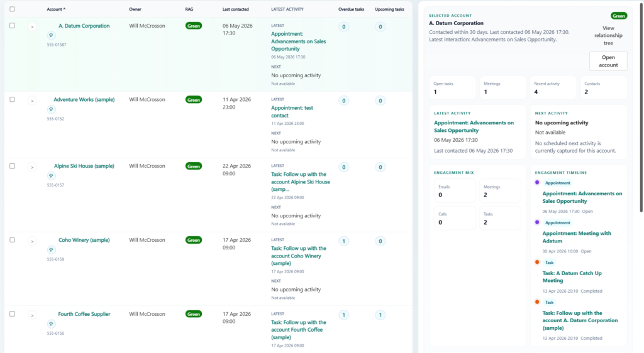This screenshot has width=644, height=353.
Task: Click the LATEST ACTIVITY column header
Action: (287, 9)
